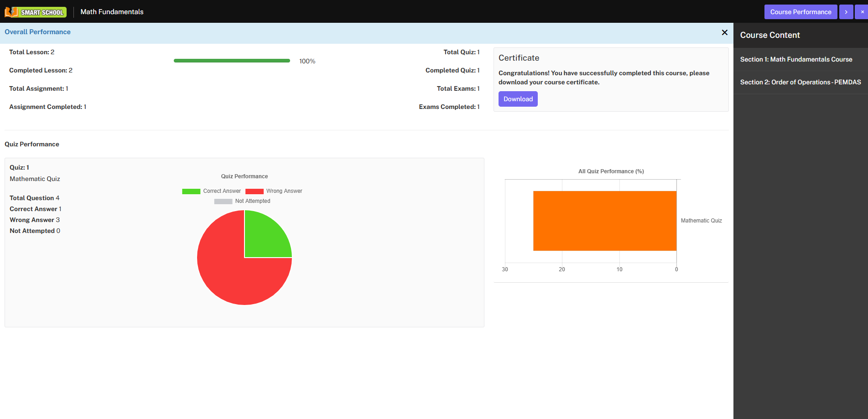Image resolution: width=868 pixels, height=419 pixels.
Task: Click the purple X button in top bar
Action: click(x=862, y=12)
